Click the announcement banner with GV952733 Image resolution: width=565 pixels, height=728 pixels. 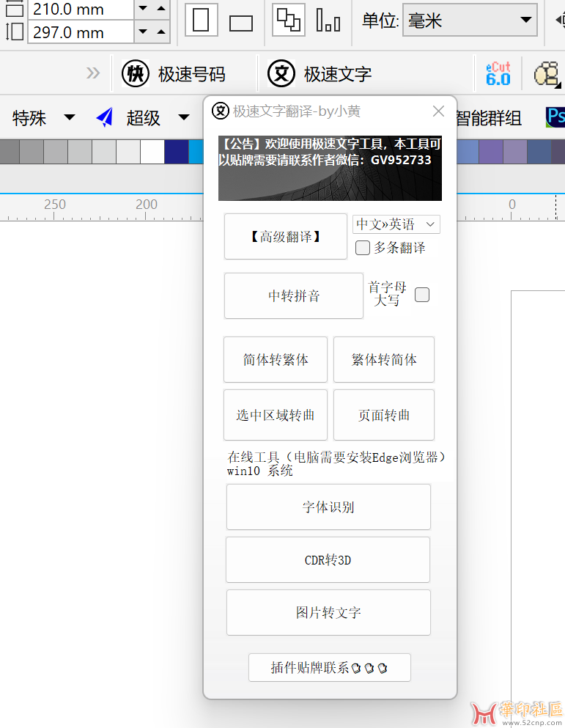330,168
